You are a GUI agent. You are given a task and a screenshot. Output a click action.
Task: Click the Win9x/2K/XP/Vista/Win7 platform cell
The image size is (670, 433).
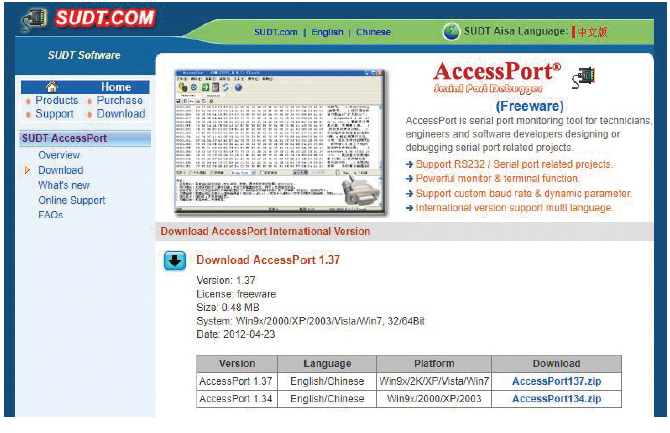434,381
